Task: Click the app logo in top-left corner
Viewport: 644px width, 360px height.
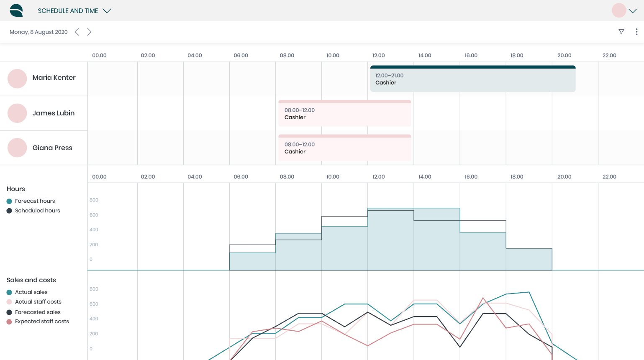Action: pyautogui.click(x=16, y=10)
